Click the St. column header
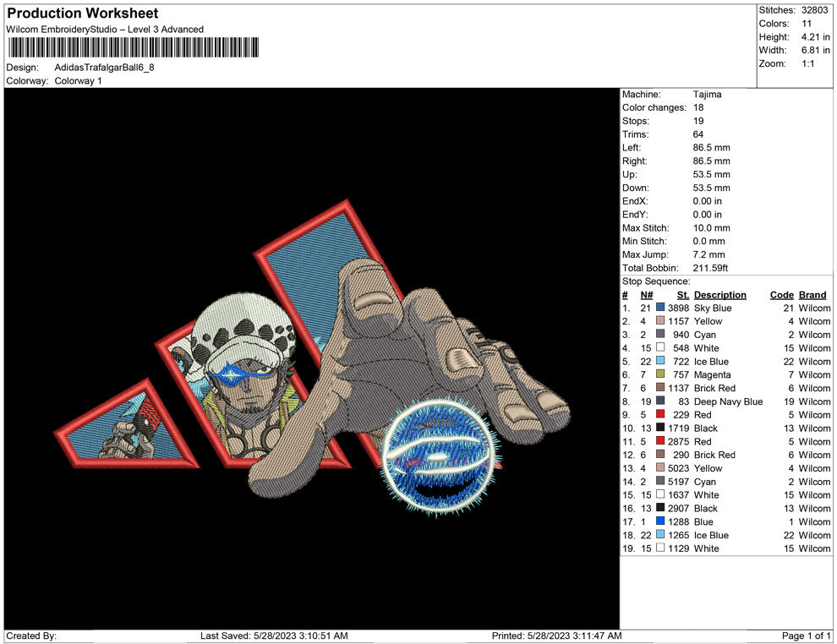This screenshot has width=837, height=644. [x=683, y=295]
